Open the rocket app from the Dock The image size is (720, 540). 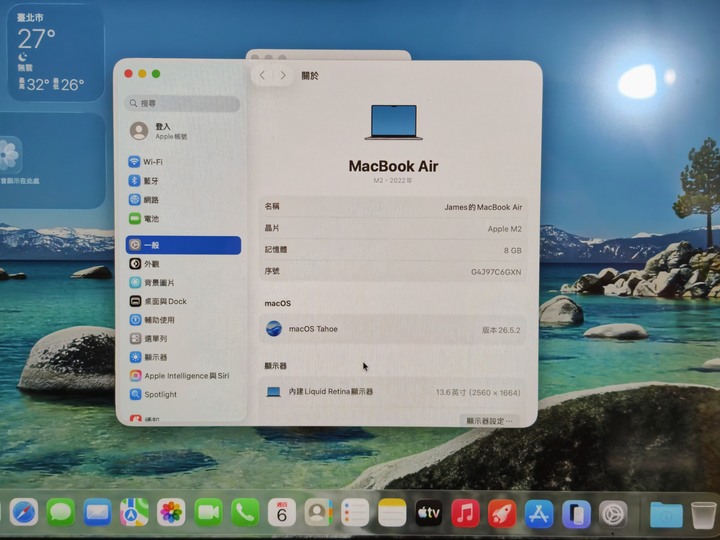[502, 512]
